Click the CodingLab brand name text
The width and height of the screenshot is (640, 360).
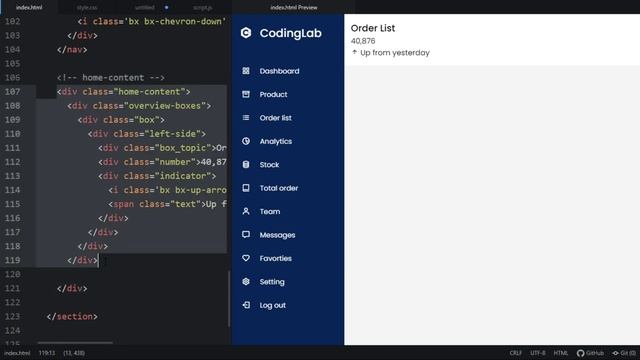pyautogui.click(x=291, y=33)
